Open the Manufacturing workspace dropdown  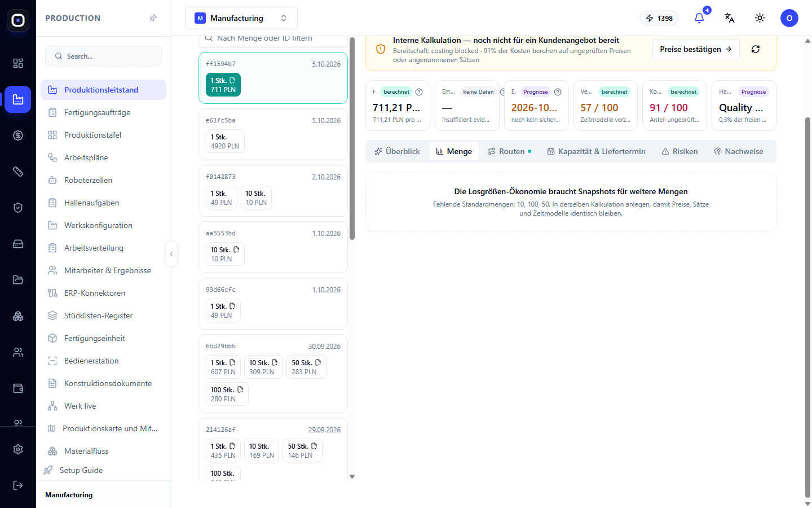(x=241, y=18)
